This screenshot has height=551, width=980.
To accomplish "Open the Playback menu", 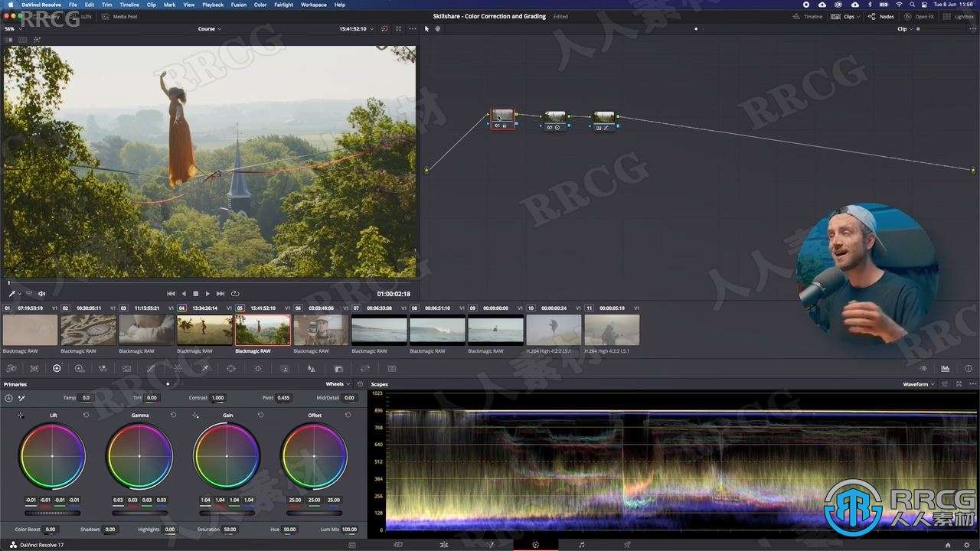I will click(213, 5).
